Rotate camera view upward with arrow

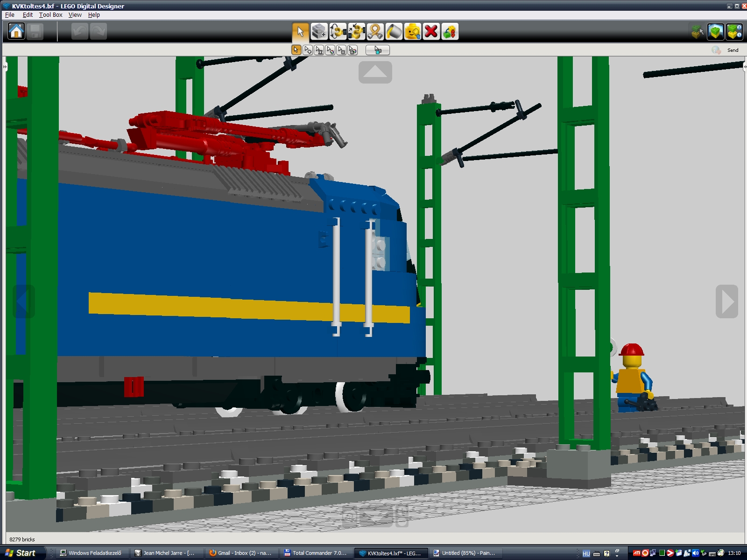click(375, 72)
